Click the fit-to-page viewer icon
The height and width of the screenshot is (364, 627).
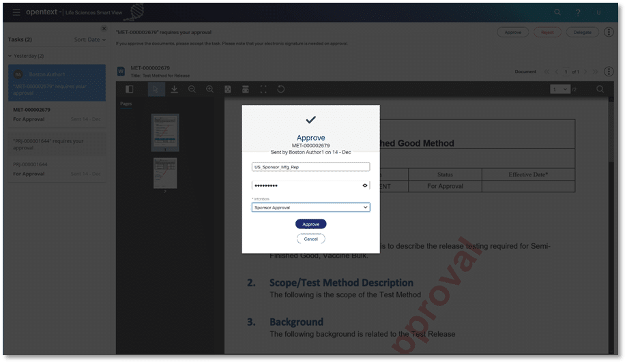click(x=227, y=89)
